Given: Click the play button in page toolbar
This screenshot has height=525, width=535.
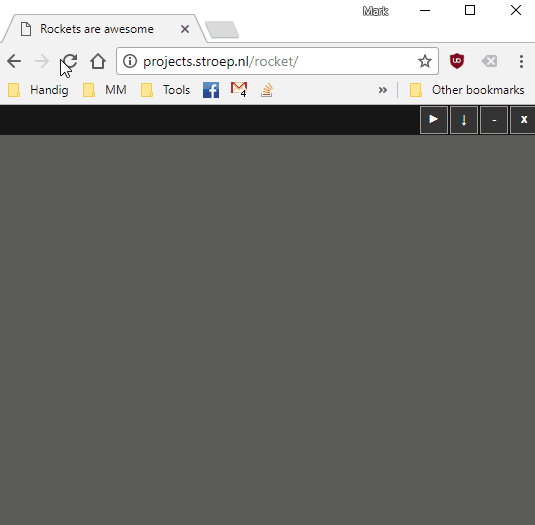Looking at the screenshot, I should [x=434, y=120].
